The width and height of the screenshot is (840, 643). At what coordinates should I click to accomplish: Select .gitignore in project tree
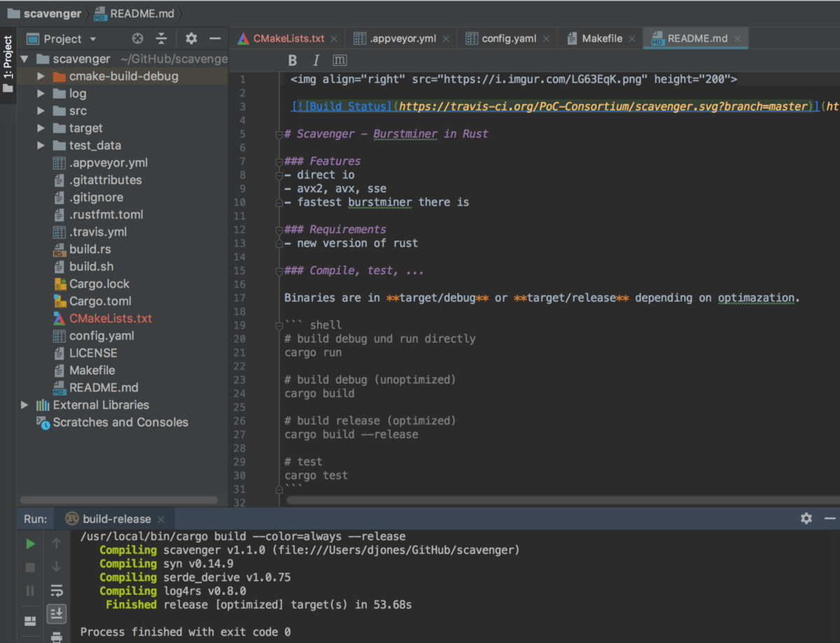(x=96, y=198)
